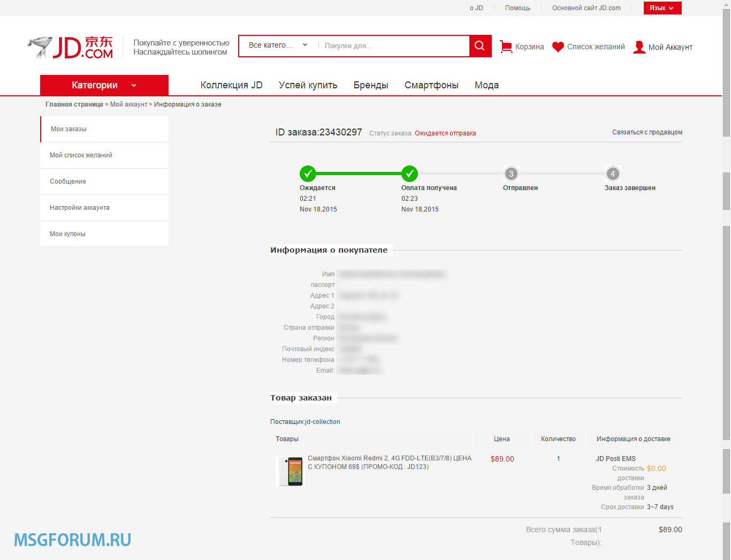Screen dimensions: 731x560
Task: Open Настройки аккаунта in sidebar
Action: point(104,208)
